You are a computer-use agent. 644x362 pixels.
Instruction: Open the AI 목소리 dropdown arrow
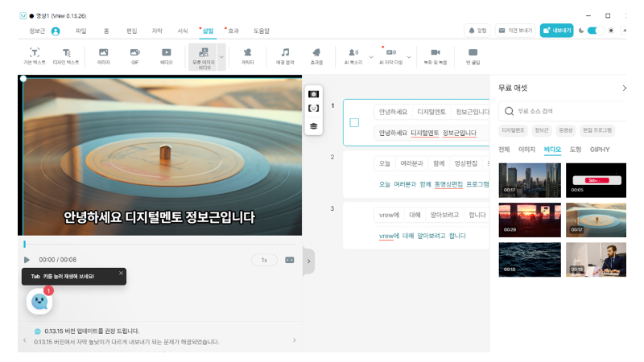[x=371, y=57]
